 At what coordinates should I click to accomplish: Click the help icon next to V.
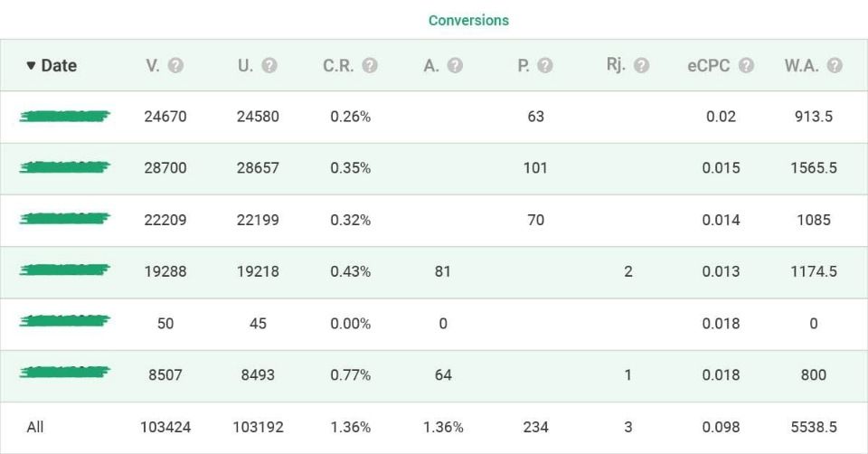click(175, 66)
